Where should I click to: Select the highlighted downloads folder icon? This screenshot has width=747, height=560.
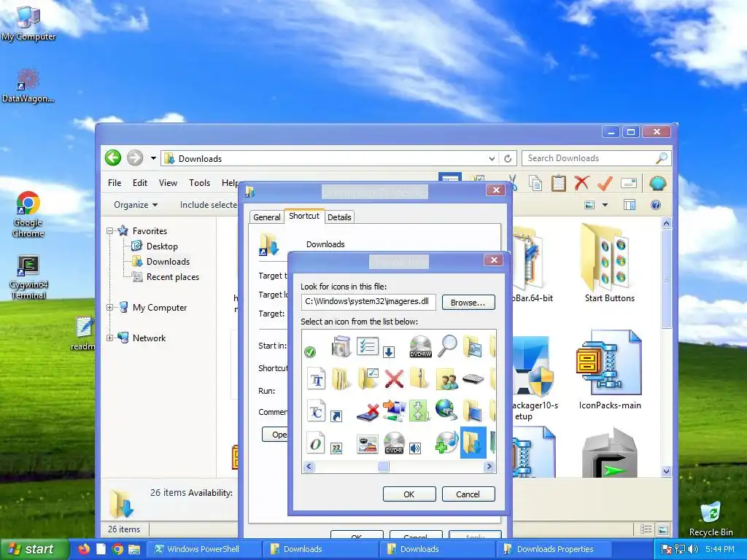click(473, 443)
